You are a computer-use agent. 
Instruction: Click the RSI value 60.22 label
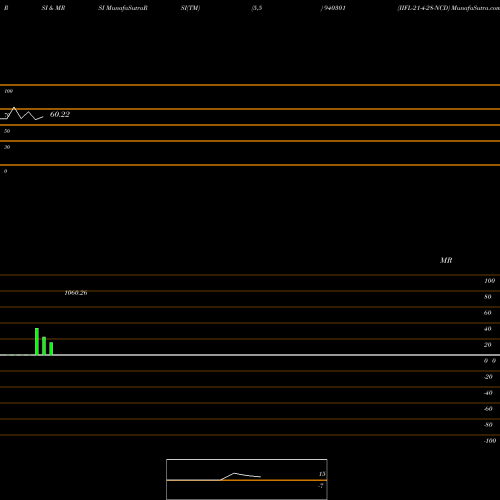(60, 114)
